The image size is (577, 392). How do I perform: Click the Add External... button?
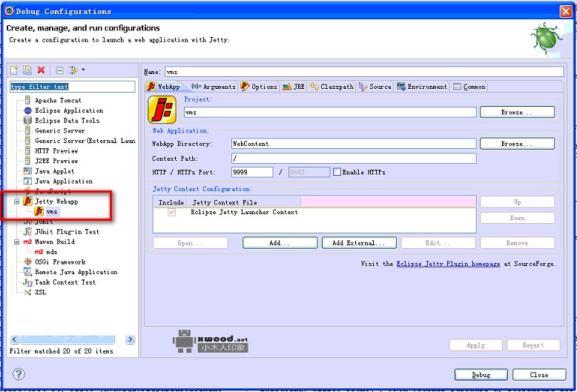[x=359, y=243]
